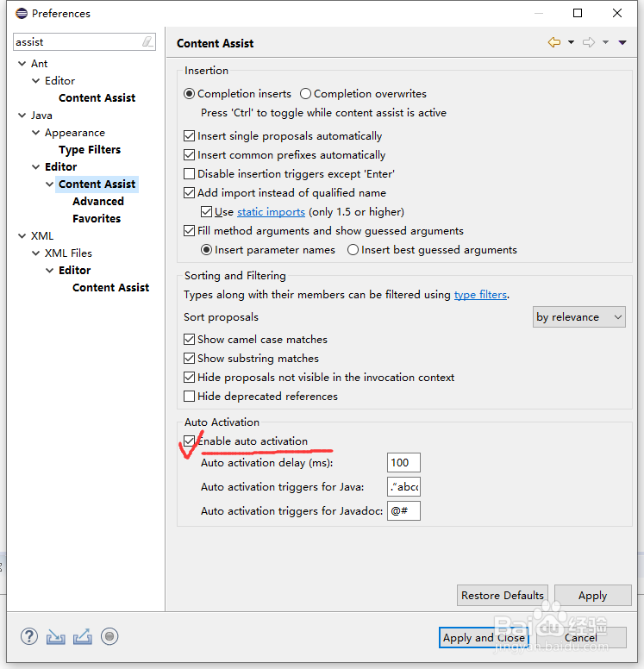
Task: Clear the assist filter text
Action: pyautogui.click(x=147, y=41)
